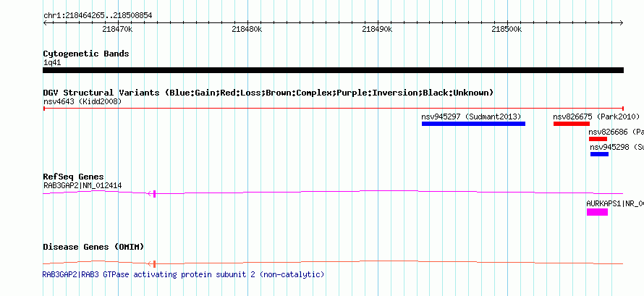644x296 pixels.
Task: Click the red nsv826686 loss variant bar
Action: coord(598,139)
